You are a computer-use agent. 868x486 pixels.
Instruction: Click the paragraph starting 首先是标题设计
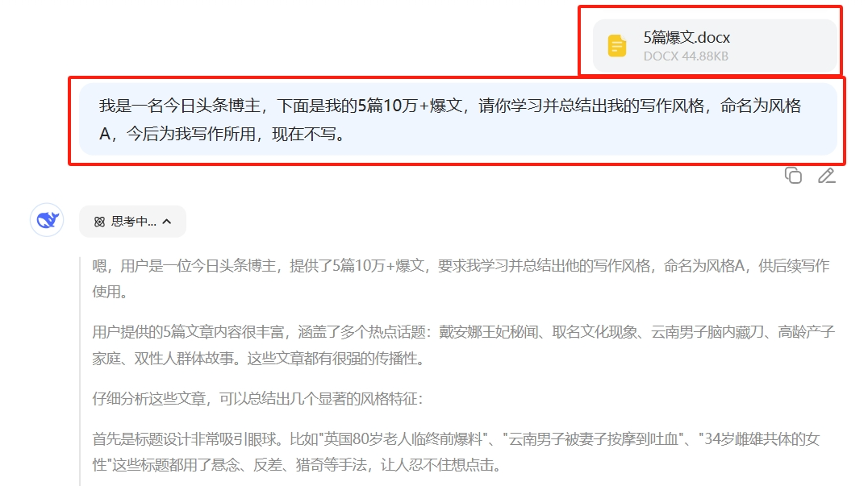point(456,451)
